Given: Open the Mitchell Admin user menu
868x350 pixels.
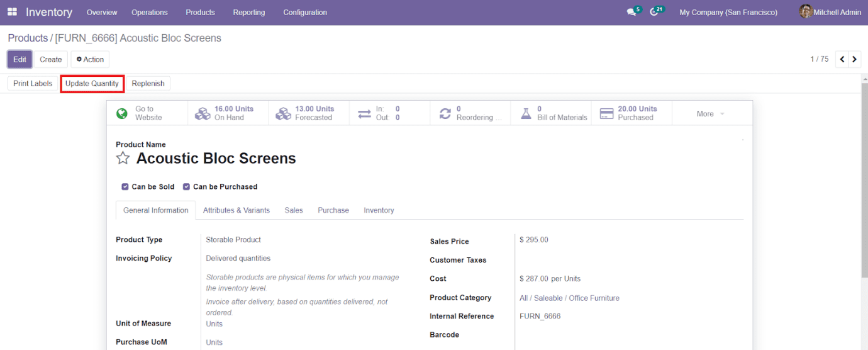Looking at the screenshot, I should (x=830, y=12).
